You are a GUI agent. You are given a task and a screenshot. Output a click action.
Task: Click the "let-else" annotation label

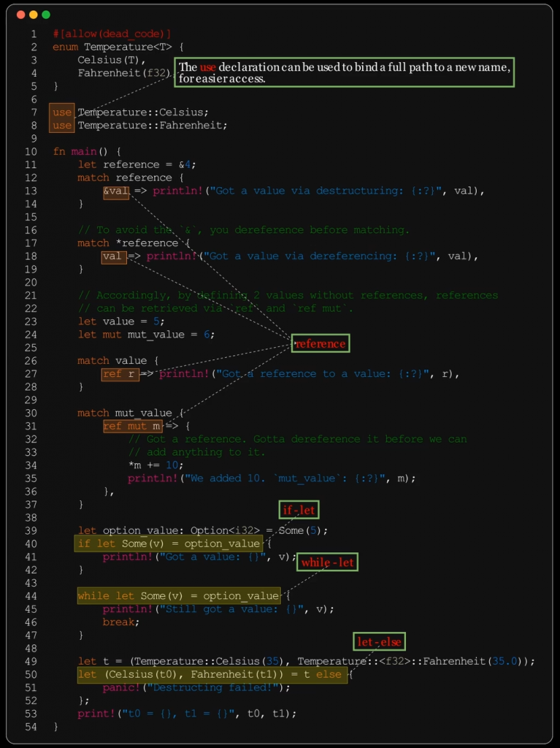(x=379, y=642)
